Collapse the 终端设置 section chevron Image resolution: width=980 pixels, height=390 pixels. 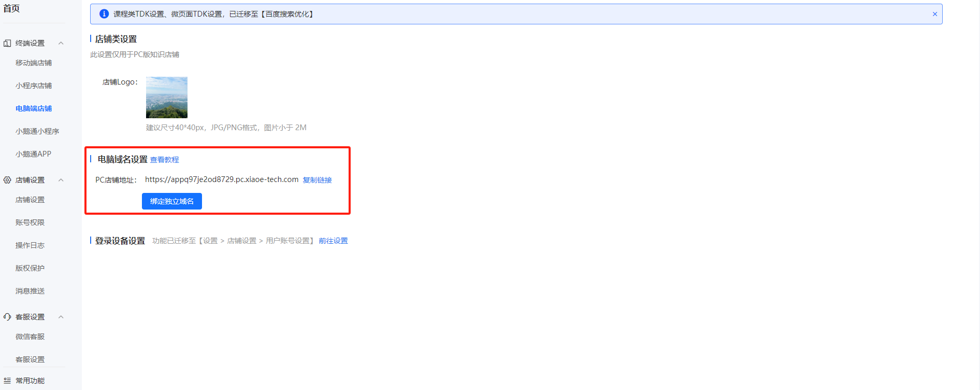[61, 43]
